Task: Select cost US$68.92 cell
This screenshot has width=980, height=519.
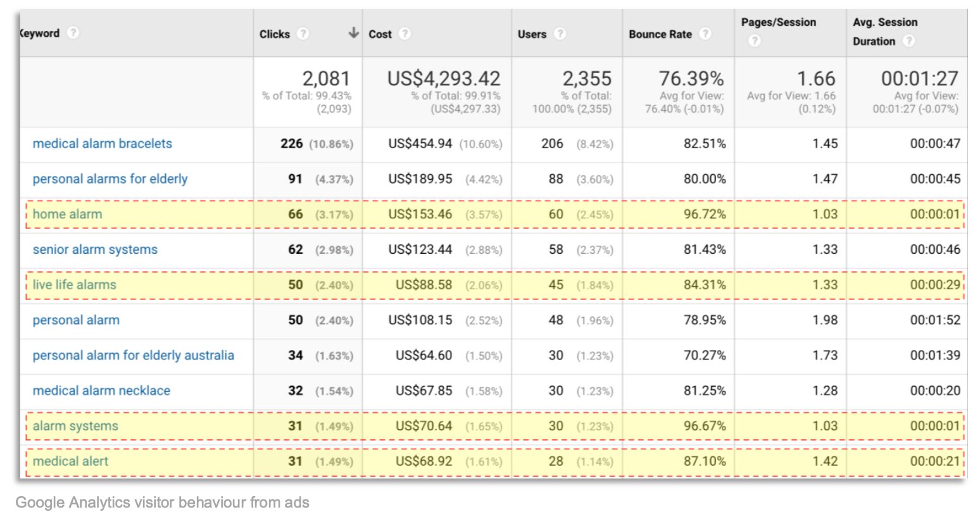Action: [x=424, y=461]
